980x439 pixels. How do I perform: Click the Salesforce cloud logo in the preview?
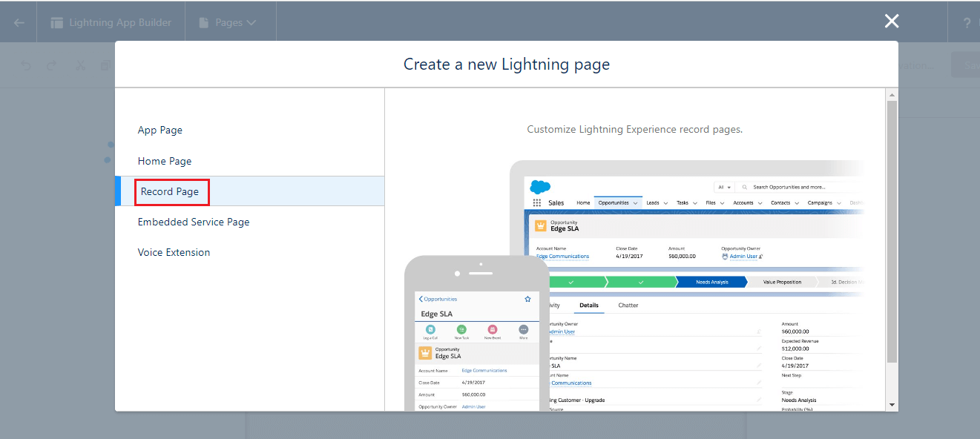pos(541,188)
